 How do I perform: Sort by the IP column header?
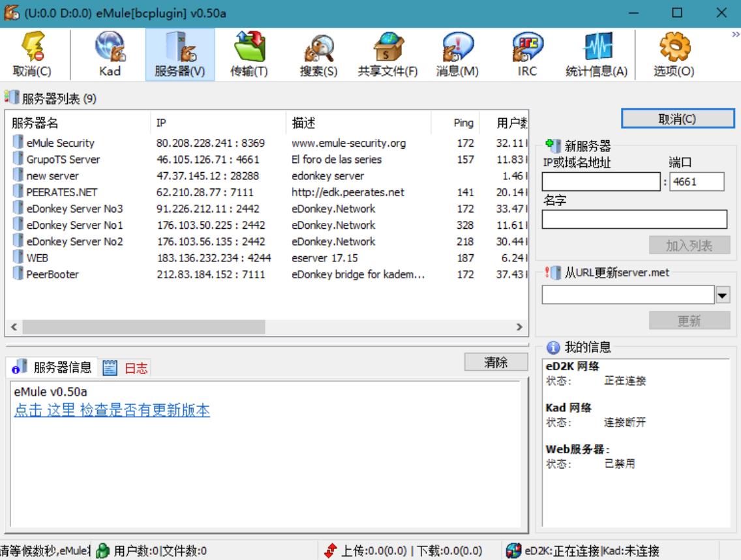[x=219, y=123]
